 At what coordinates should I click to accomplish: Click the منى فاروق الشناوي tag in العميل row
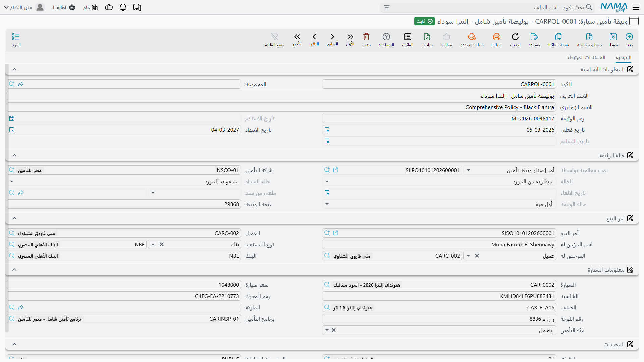[x=37, y=233]
